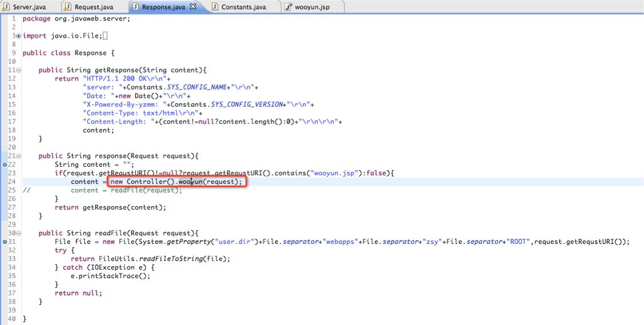Expand the folded imports on line 3

(x=18, y=36)
